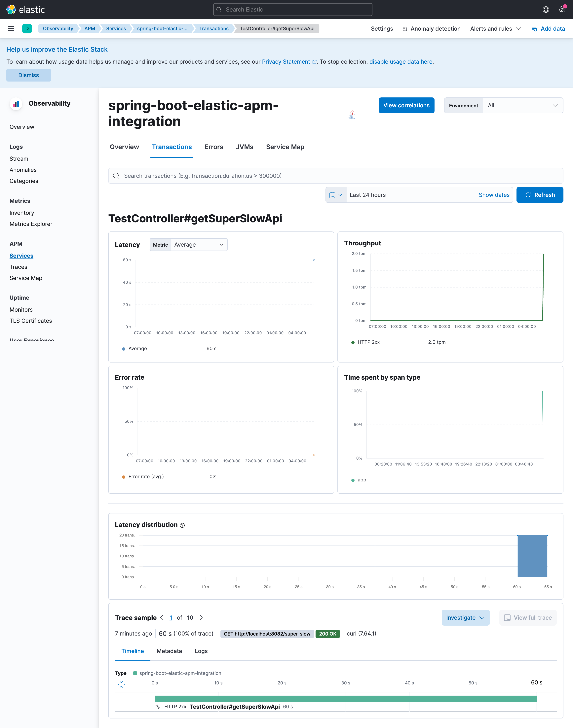Screen dimensions: 573x728
Task: Switch to the Errors tab
Action: (214, 147)
